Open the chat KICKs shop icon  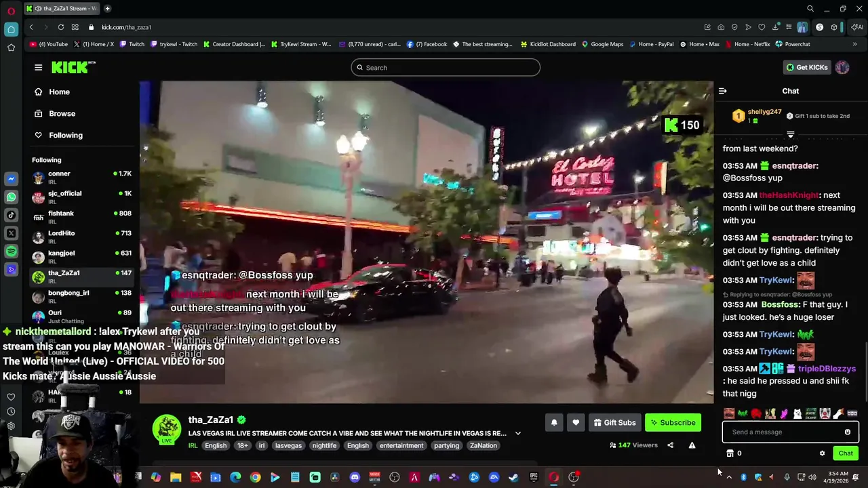(730, 453)
